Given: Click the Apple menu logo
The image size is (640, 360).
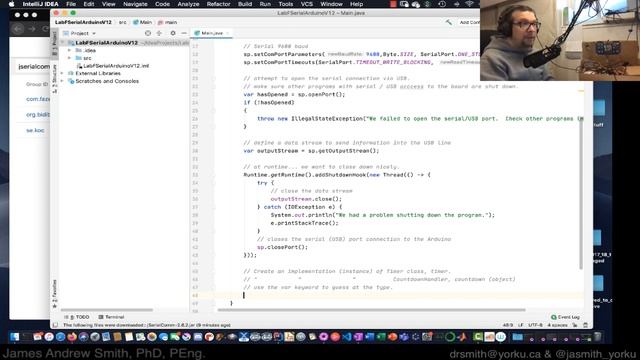Looking at the screenshot, I should (11, 4).
